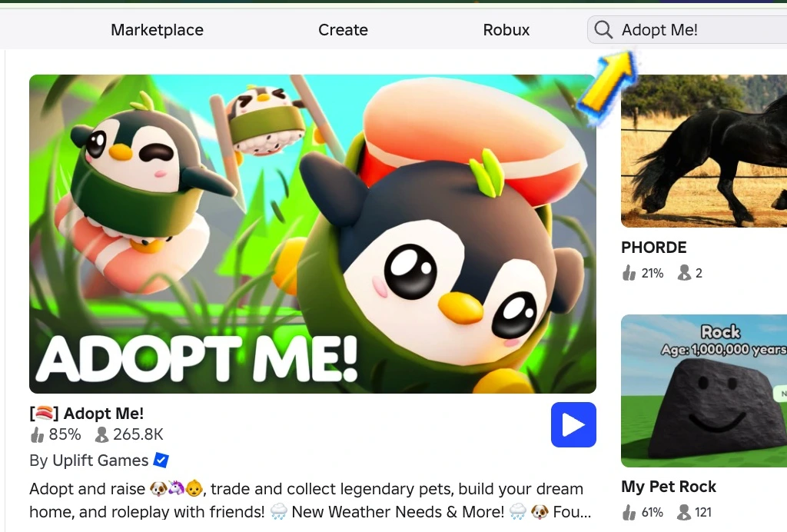Open the PHORDE horse thumbnail

click(x=704, y=151)
